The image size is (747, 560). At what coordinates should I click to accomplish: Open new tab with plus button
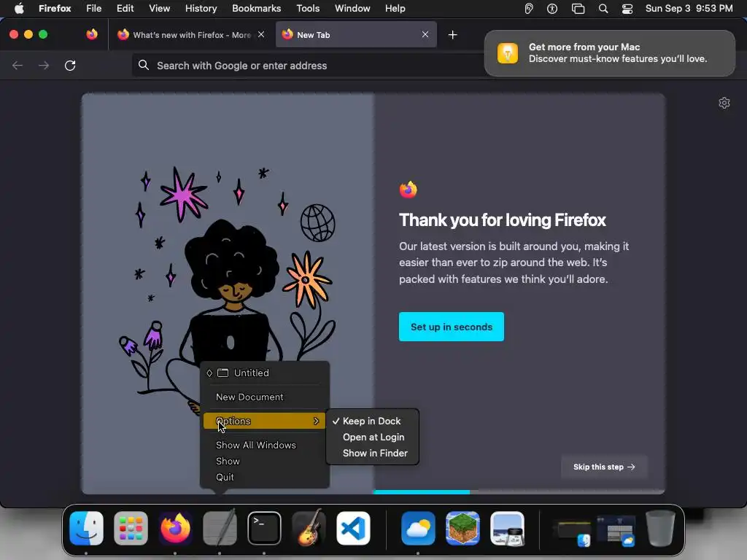click(452, 35)
